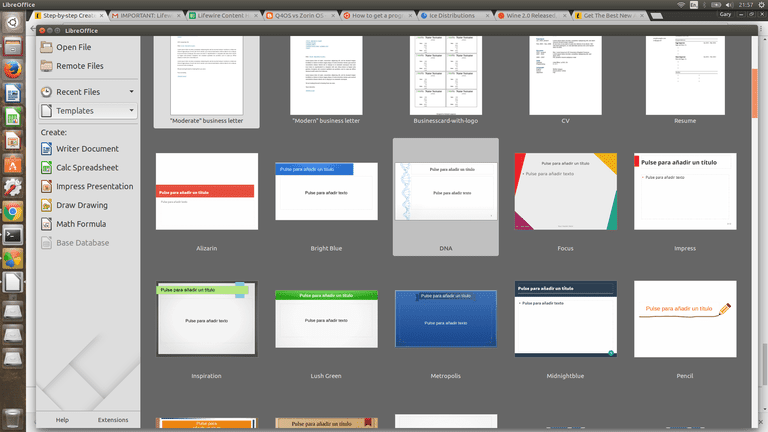The image size is (768, 432).
Task: Click the Writer Document icon
Action: pyautogui.click(x=47, y=148)
